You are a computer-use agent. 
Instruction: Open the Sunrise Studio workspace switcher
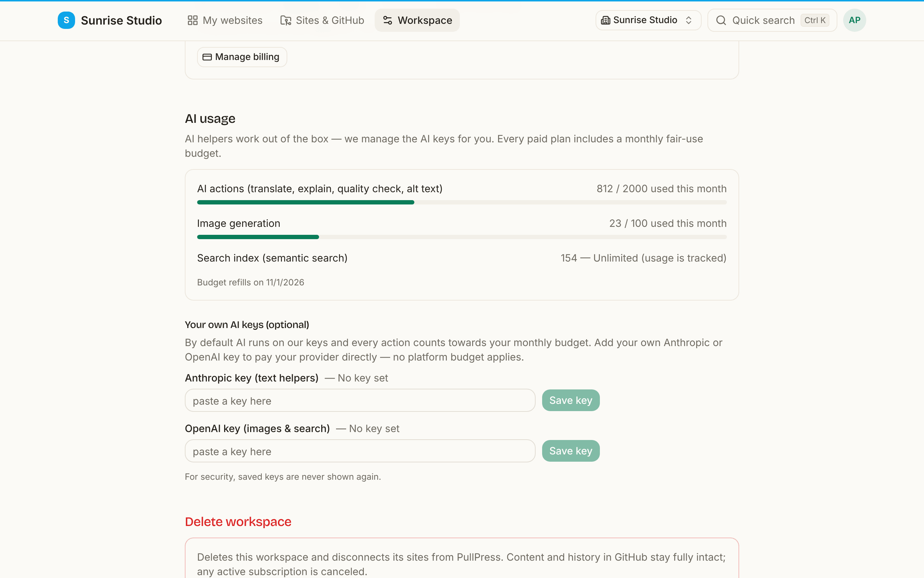[648, 20]
